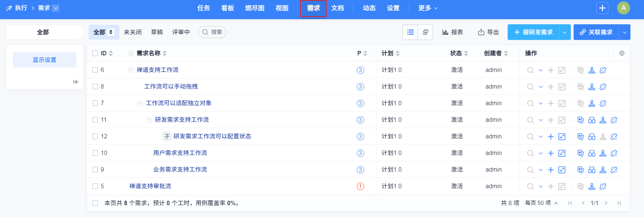
Task: Click split/tree icon in story 8 row
Action: tap(592, 87)
